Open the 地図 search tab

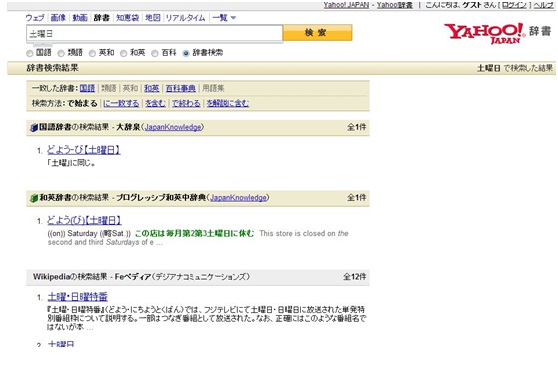(153, 17)
